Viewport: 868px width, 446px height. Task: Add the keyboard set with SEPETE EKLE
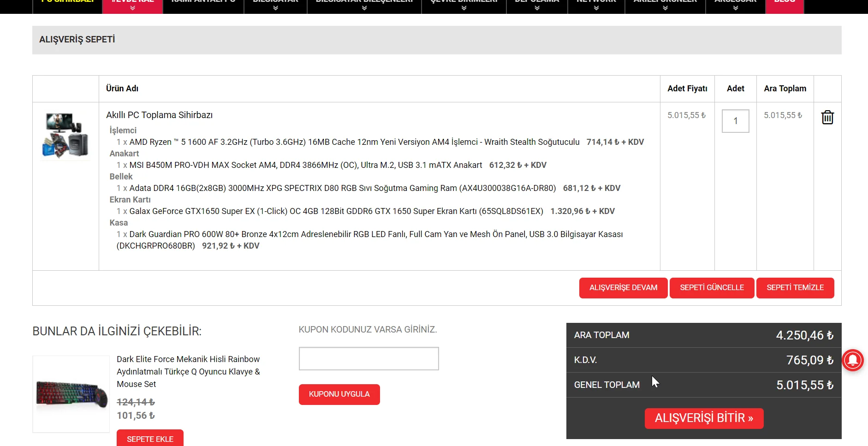(150, 438)
